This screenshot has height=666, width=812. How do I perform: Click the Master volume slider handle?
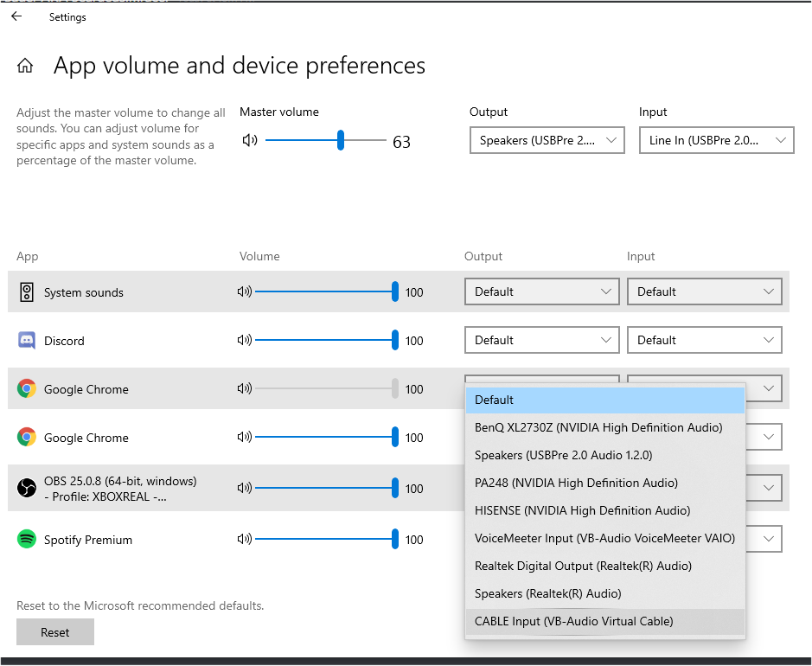[x=341, y=140]
